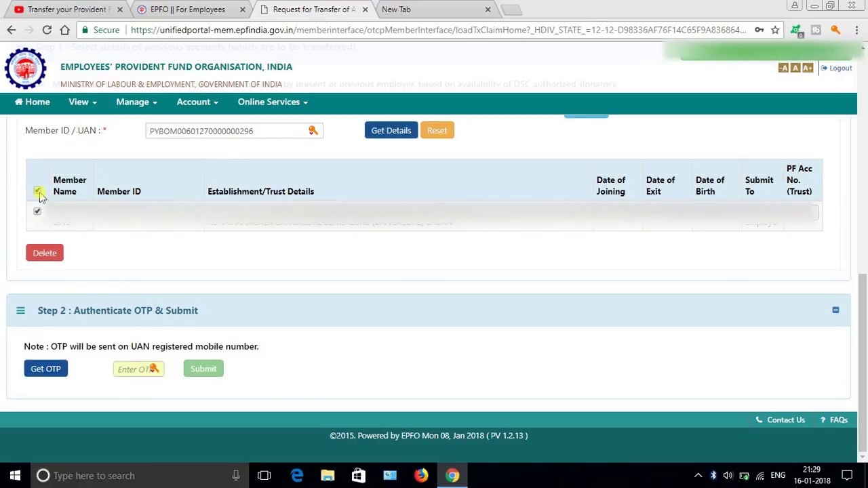Open File Explorer from taskbar
The width and height of the screenshot is (868, 488).
pos(328,475)
